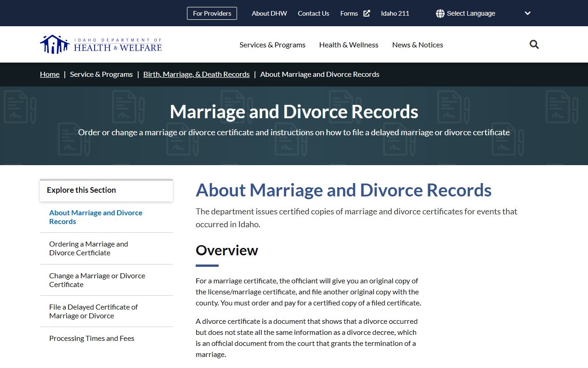Open the About DHW link
Image resolution: width=588 pixels, height=368 pixels.
coord(269,13)
